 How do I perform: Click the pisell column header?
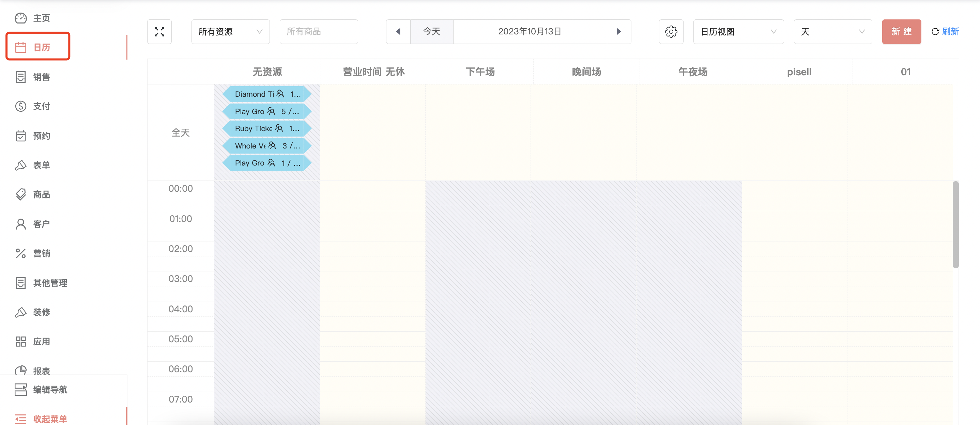799,72
